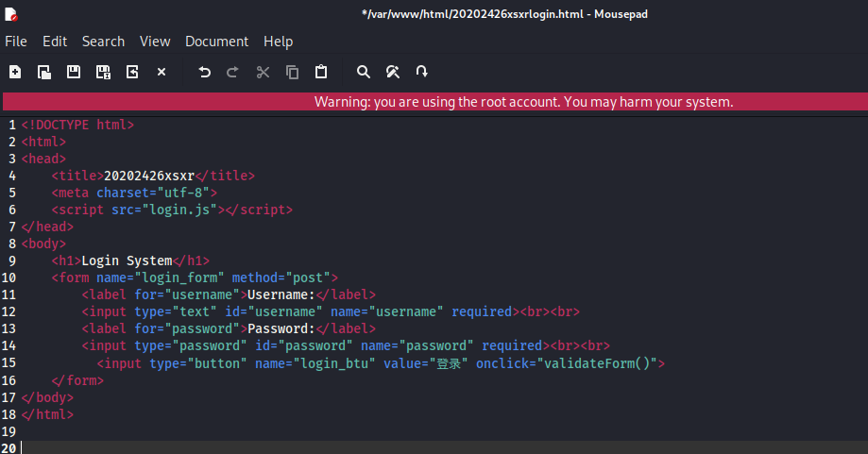868x454 pixels.
Task: Click the value "登录" on line 15
Action: (x=449, y=364)
